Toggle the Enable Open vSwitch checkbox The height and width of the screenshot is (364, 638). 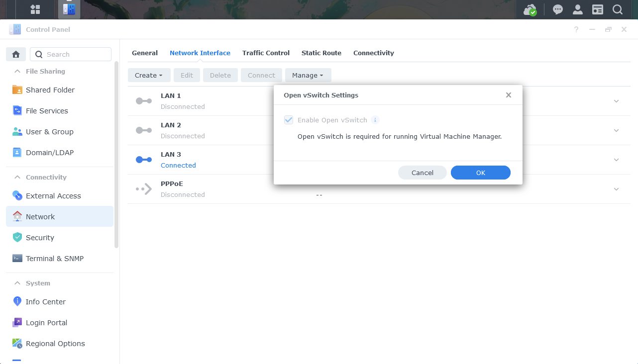[x=289, y=120]
